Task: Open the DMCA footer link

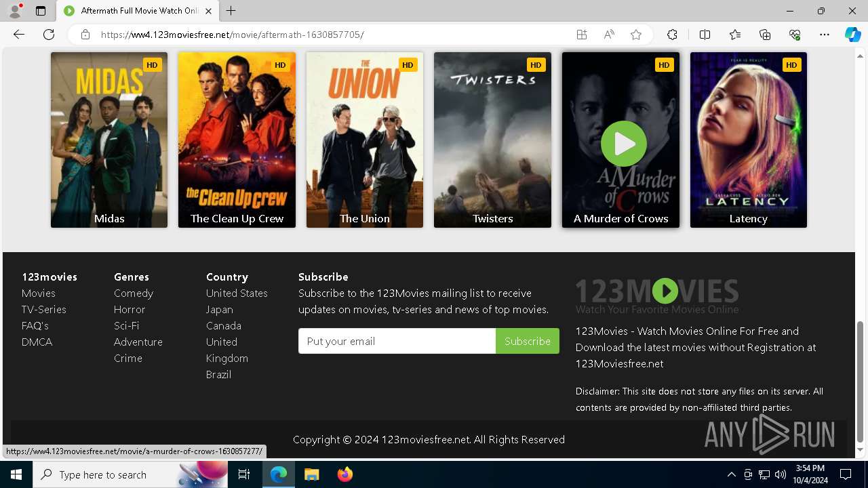Action: point(37,342)
